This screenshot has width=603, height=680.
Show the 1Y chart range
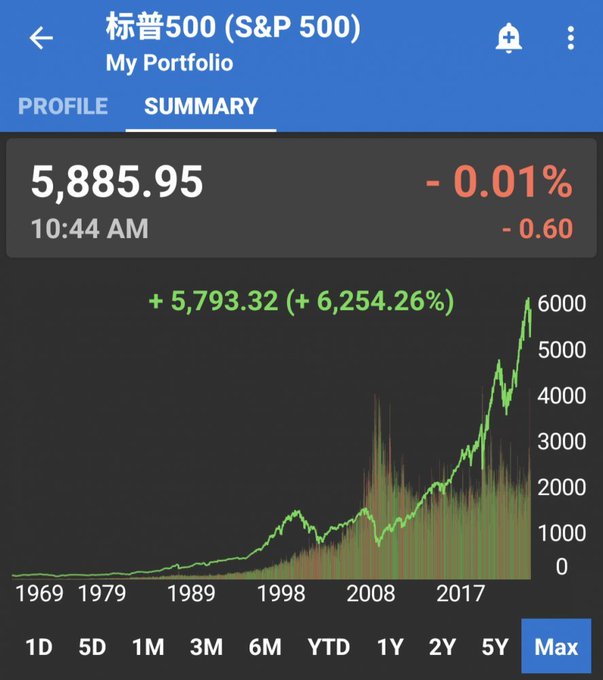(389, 647)
